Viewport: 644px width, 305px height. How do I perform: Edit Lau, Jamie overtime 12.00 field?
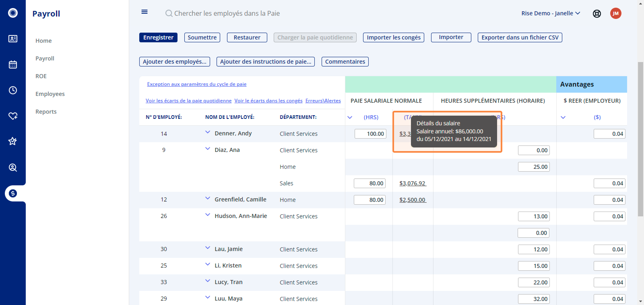(x=534, y=249)
